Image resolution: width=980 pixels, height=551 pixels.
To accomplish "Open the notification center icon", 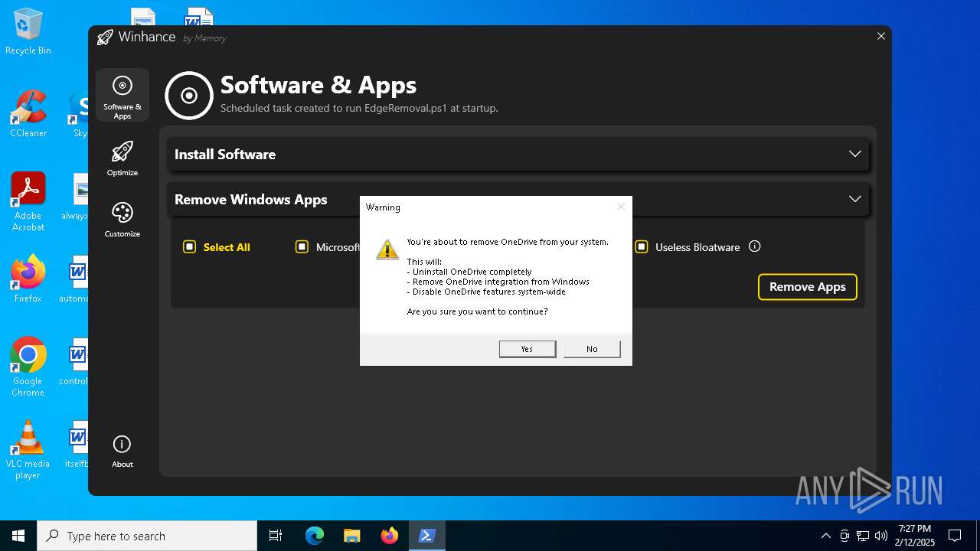I will click(955, 536).
